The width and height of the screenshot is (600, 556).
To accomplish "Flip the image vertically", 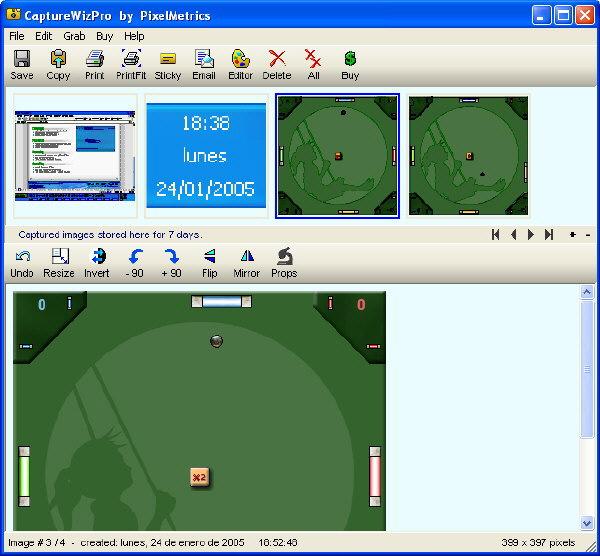I will [x=210, y=263].
